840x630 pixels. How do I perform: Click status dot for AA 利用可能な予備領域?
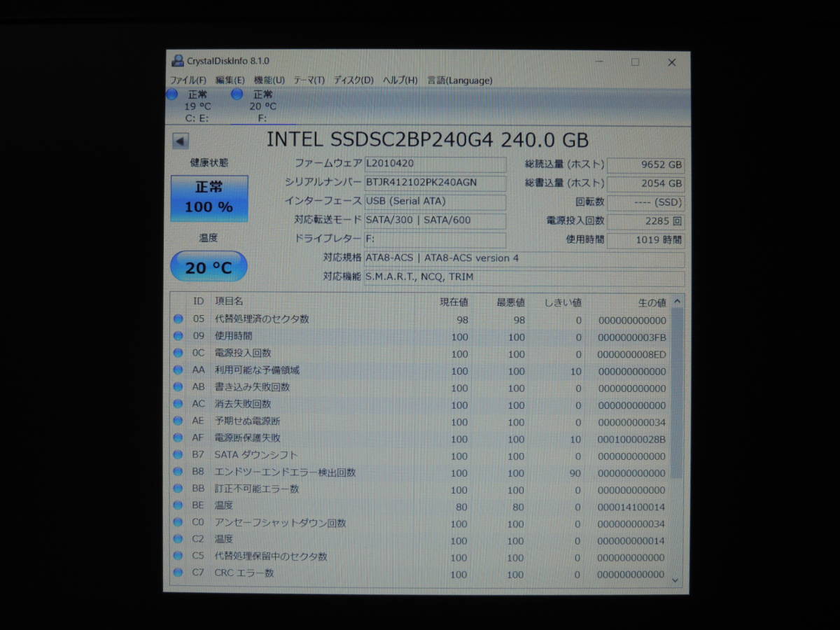[178, 371]
